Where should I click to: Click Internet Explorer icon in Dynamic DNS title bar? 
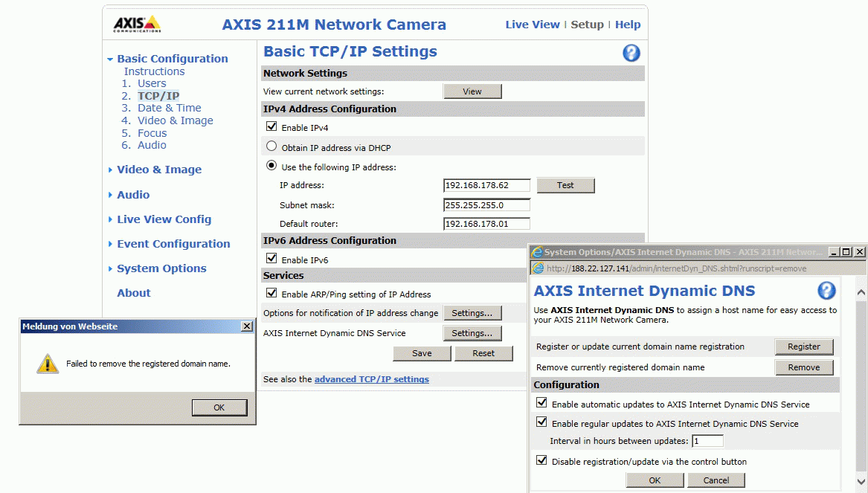click(536, 252)
